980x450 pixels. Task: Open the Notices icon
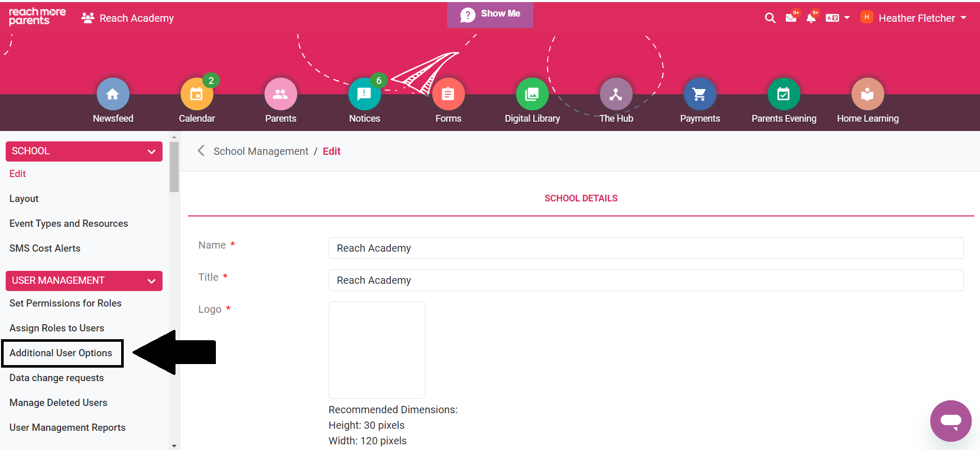pos(364,94)
